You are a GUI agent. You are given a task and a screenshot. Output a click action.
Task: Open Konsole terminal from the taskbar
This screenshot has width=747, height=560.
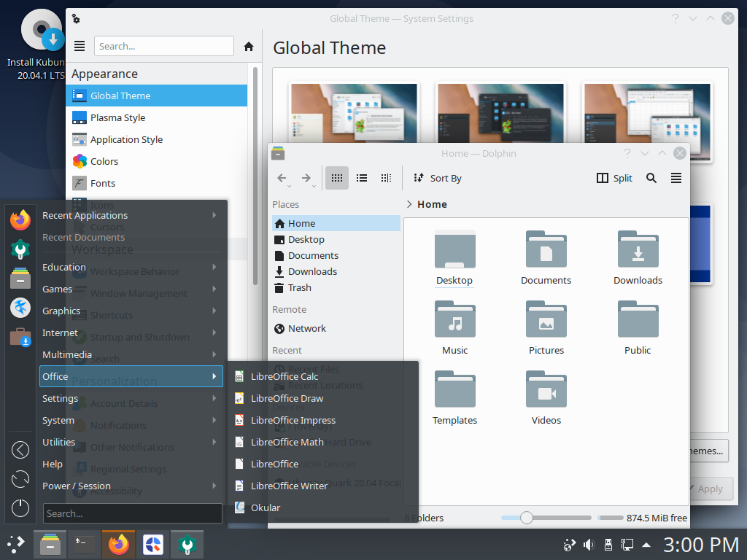click(x=85, y=544)
